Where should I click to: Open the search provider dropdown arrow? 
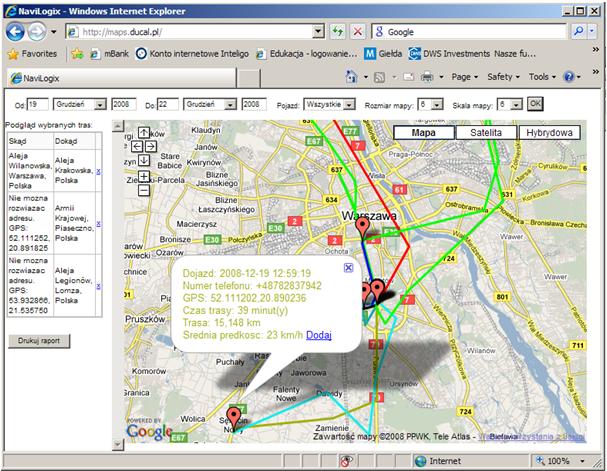point(592,32)
